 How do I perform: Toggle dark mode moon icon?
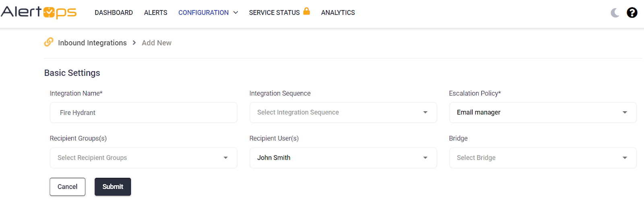(615, 13)
